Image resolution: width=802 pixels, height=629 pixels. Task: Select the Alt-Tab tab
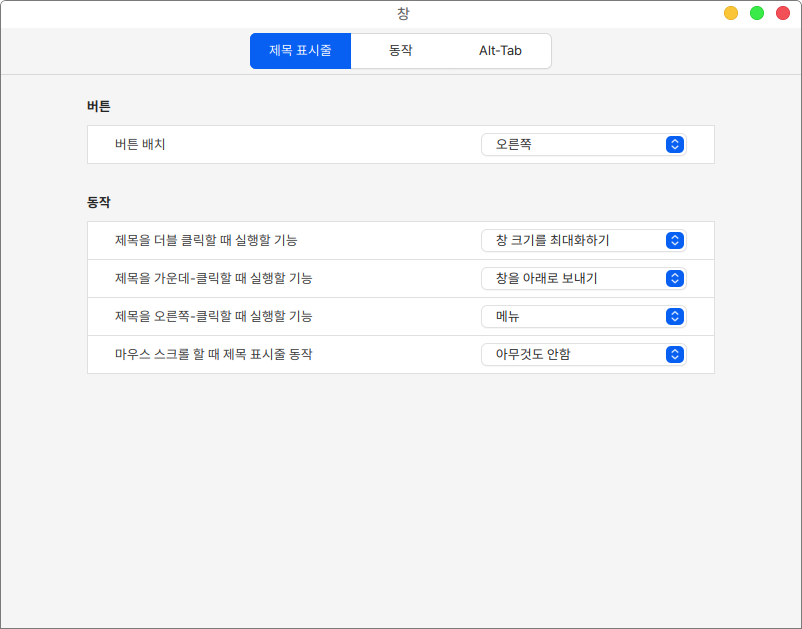[x=500, y=51]
